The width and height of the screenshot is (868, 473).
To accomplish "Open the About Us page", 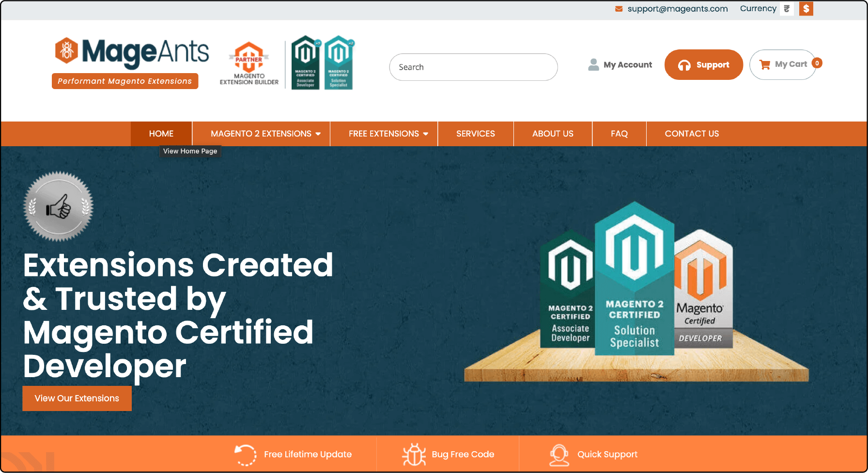I will (x=553, y=134).
